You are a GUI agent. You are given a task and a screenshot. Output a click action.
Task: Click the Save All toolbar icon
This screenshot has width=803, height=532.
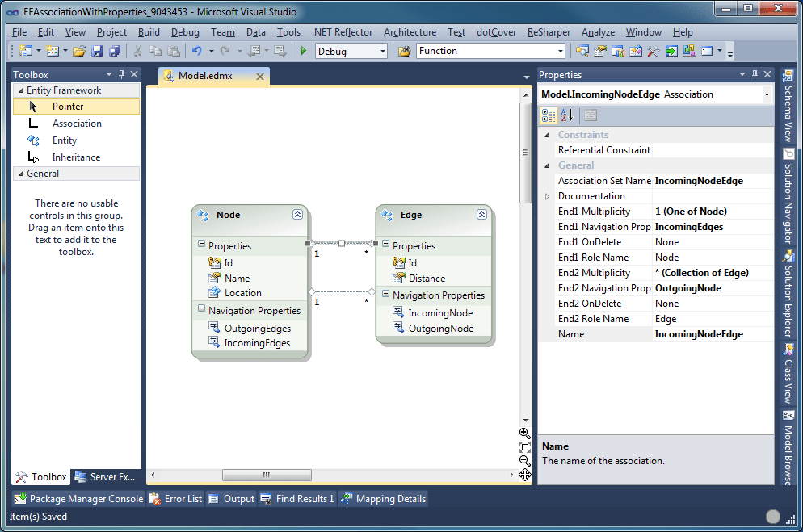tap(115, 51)
